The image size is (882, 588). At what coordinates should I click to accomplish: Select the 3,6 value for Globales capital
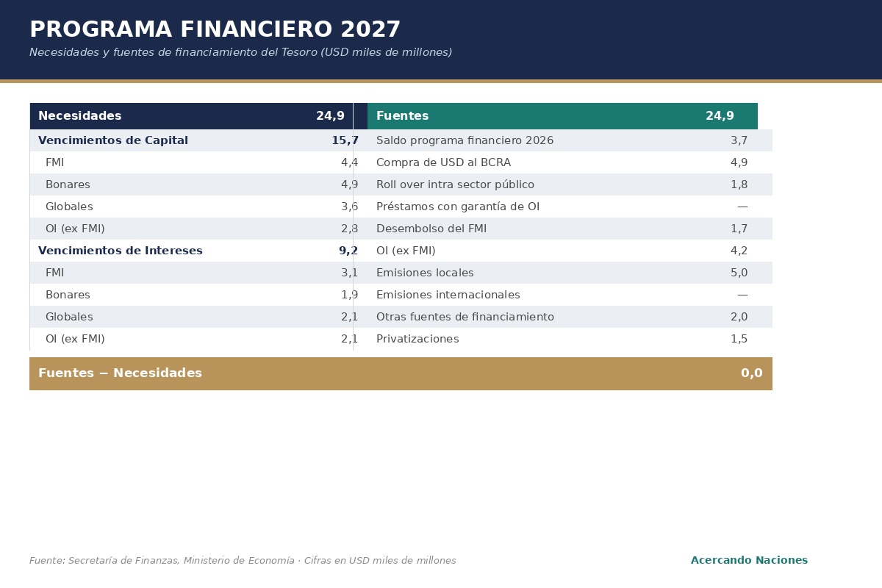(349, 207)
